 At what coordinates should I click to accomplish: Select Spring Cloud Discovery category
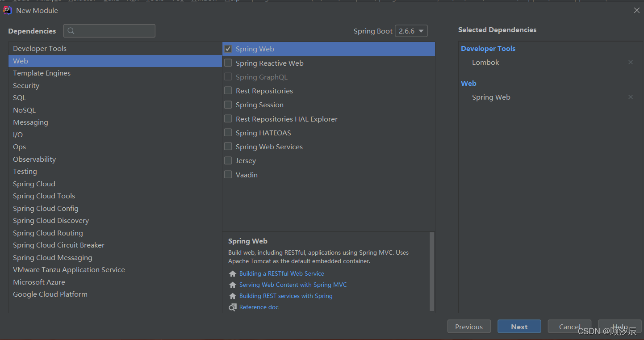[115, 220]
